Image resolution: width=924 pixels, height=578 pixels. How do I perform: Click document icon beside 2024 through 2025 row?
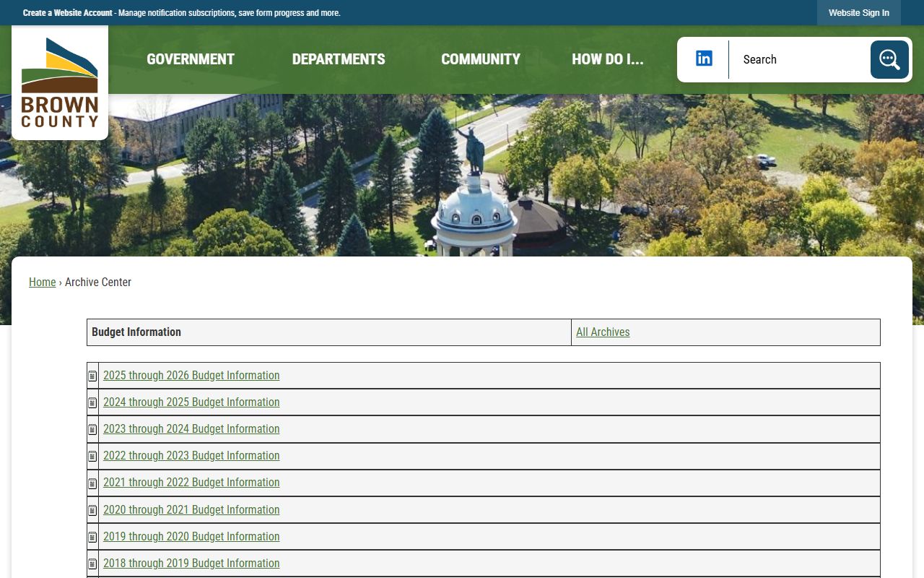tap(92, 402)
